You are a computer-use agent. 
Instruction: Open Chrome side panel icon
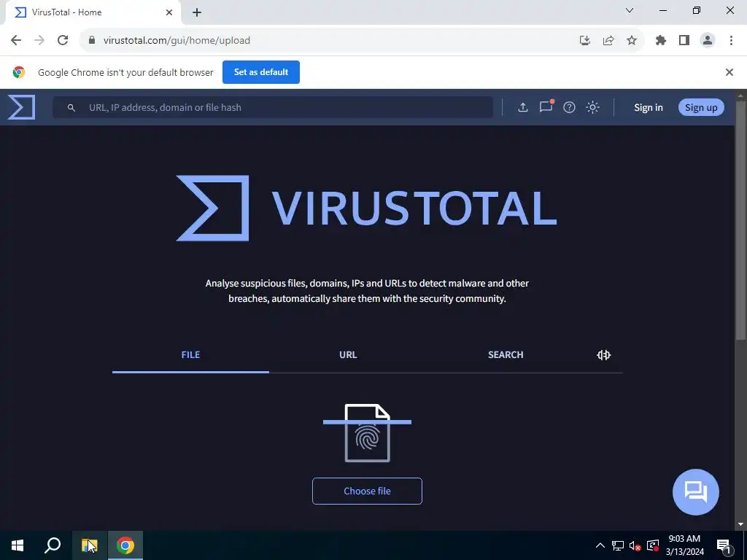(x=684, y=41)
